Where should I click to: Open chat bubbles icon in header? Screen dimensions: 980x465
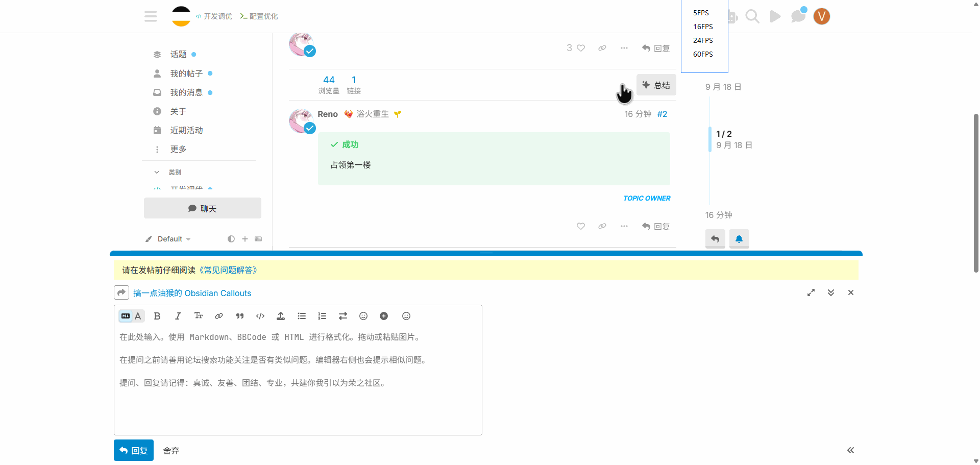pyautogui.click(x=798, y=16)
